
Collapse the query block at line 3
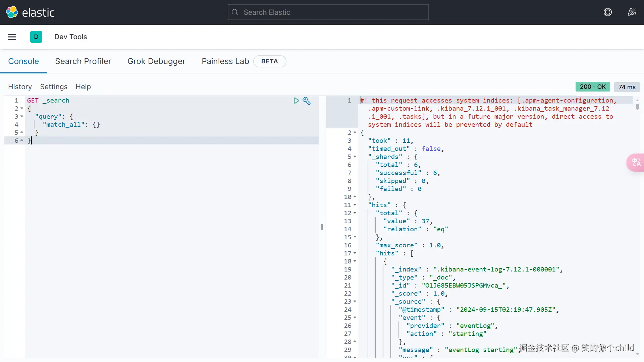[x=22, y=117]
